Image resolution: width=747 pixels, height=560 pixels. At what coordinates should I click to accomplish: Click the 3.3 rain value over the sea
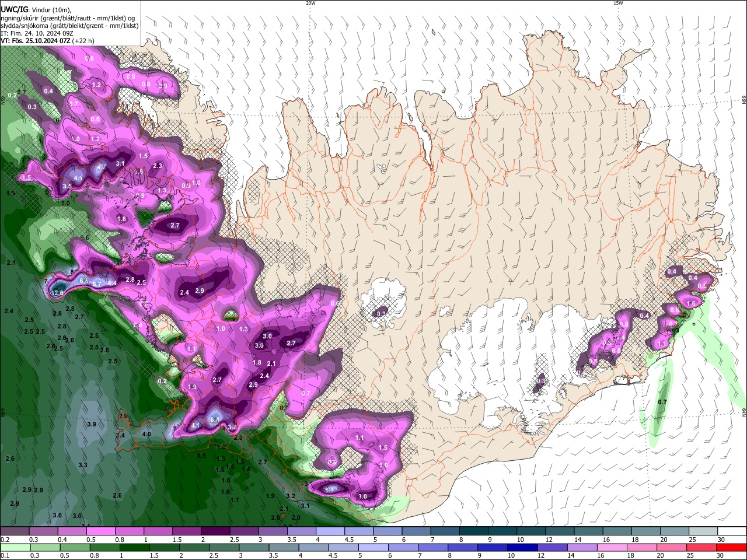tap(83, 465)
